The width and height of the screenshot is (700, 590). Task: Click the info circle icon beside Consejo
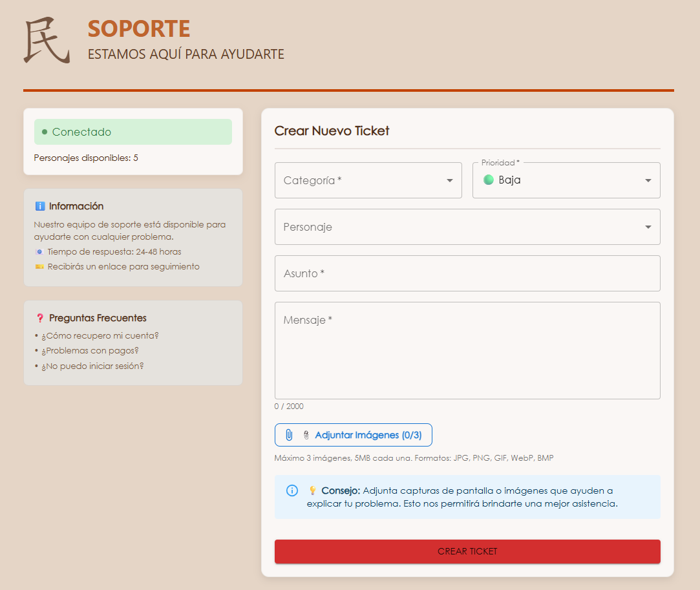point(292,490)
